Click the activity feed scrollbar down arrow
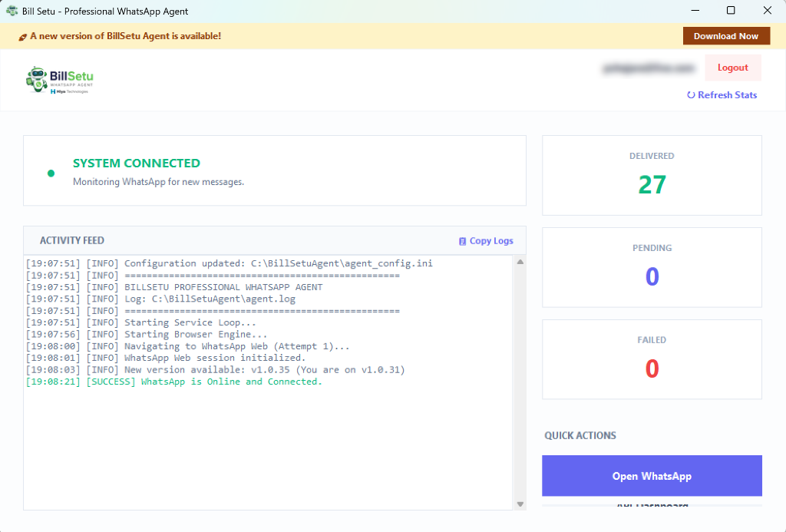This screenshot has width=786, height=532. (x=520, y=504)
